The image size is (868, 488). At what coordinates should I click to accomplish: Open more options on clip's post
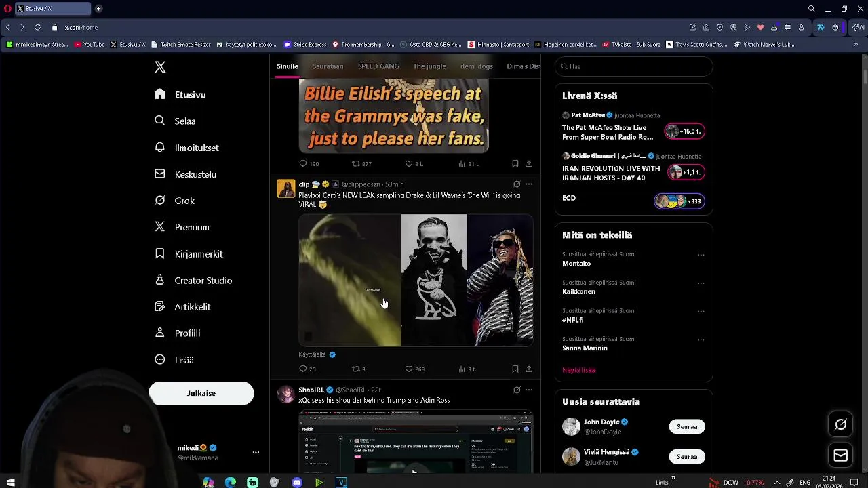529,184
